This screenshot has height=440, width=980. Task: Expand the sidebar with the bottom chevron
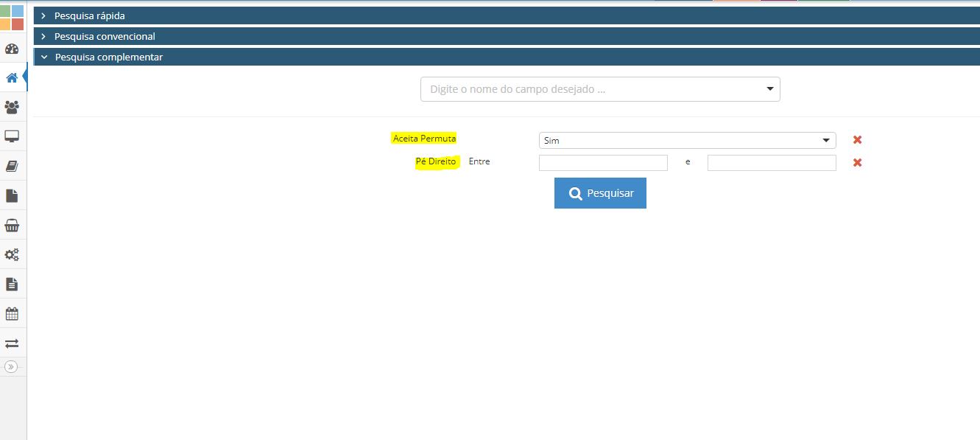12,365
